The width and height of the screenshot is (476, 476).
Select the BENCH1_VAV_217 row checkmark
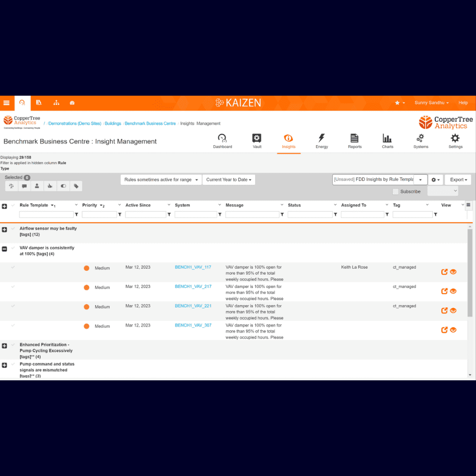(13, 287)
